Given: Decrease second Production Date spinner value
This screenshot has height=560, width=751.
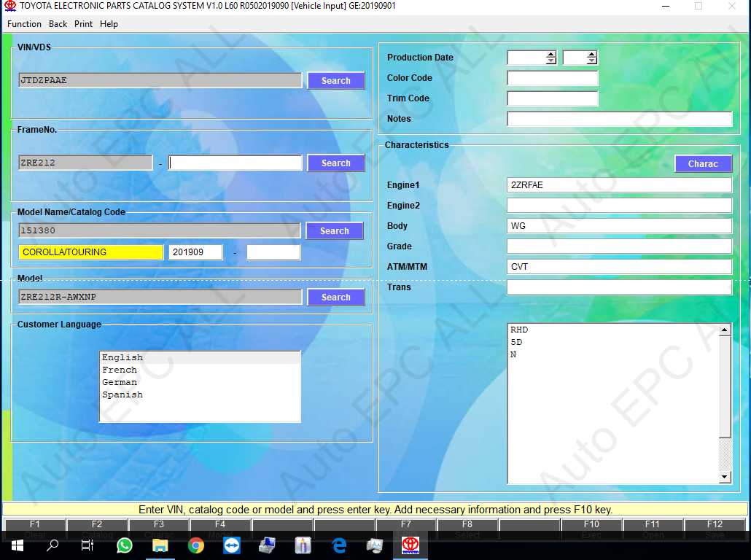Looking at the screenshot, I should pos(592,61).
